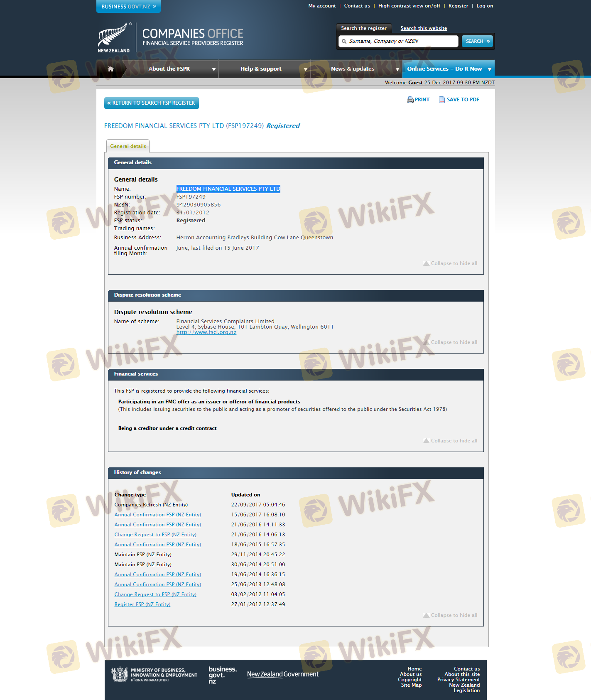Click the Register link in header

[458, 6]
